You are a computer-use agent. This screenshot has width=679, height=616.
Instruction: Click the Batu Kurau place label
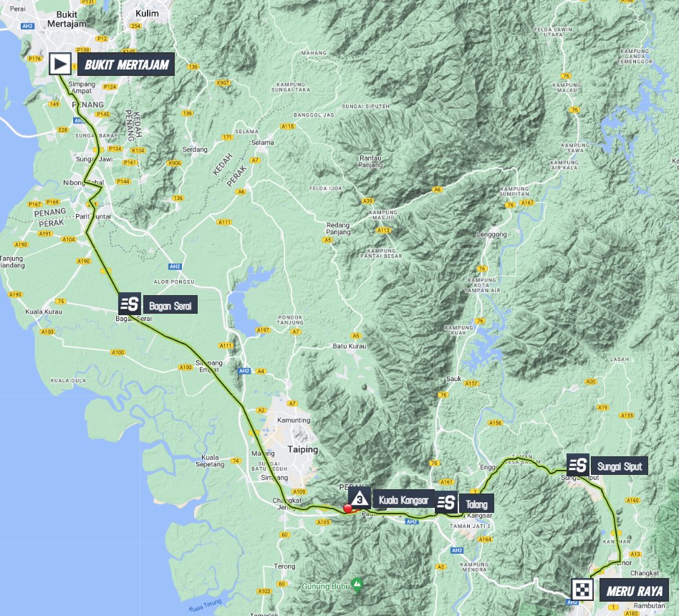[350, 346]
